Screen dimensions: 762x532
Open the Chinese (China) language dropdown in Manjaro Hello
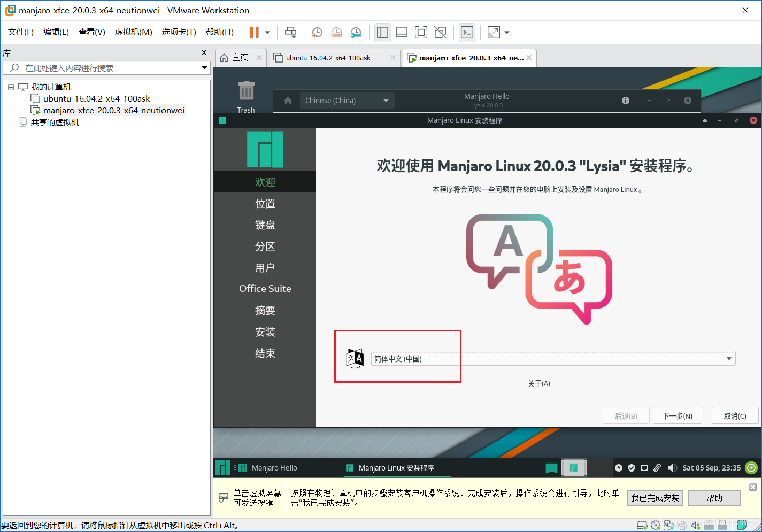pos(347,101)
